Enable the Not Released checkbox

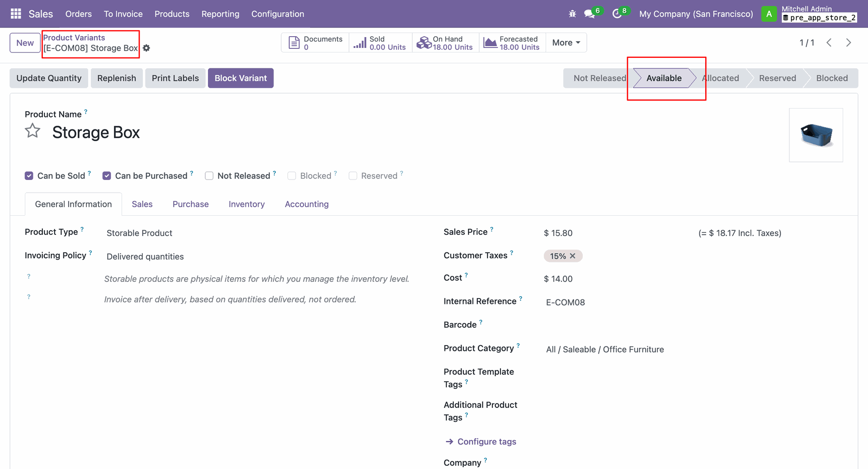[209, 176]
